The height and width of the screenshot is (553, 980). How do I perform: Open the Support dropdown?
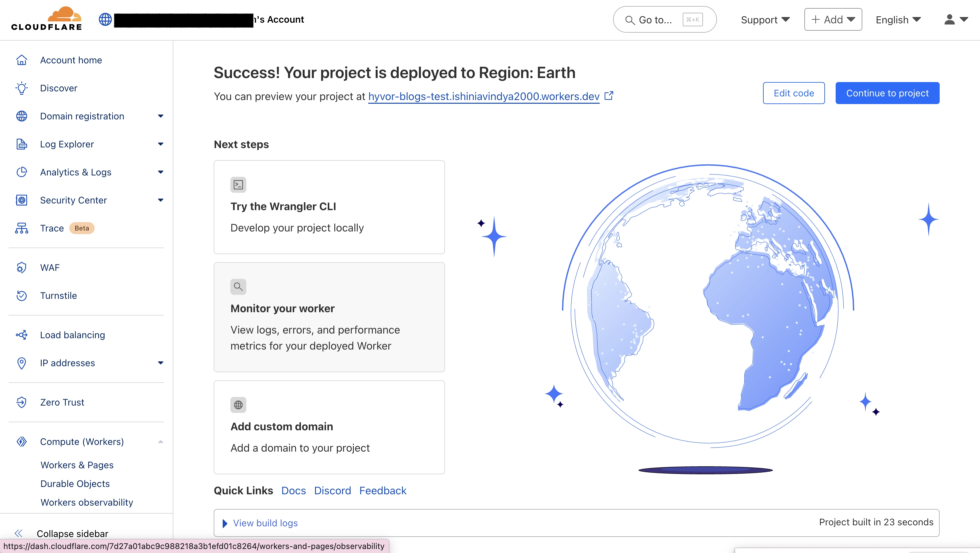click(765, 20)
